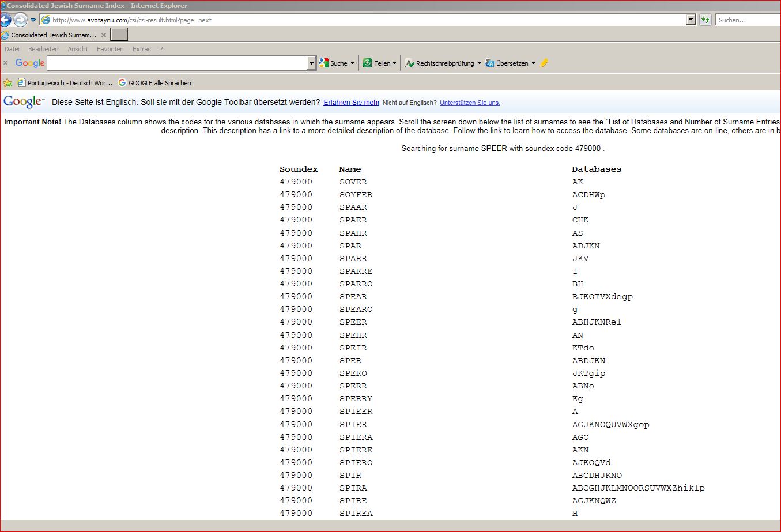This screenshot has width=781, height=532.
Task: Click the Databases column header
Action: (597, 169)
